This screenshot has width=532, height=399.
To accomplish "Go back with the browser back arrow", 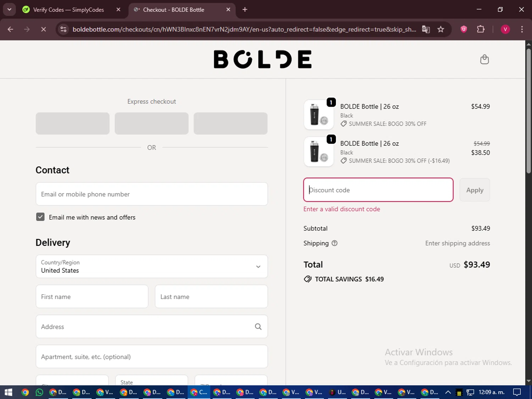I will [10, 29].
